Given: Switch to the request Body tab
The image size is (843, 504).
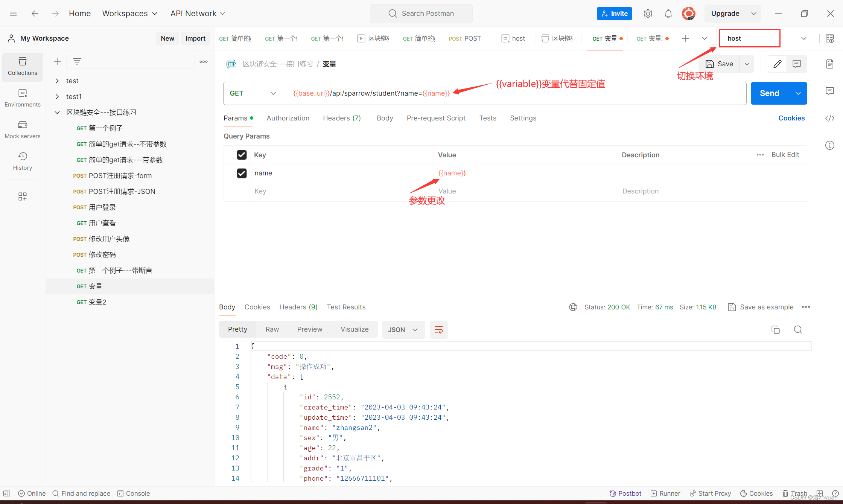Looking at the screenshot, I should pos(385,118).
